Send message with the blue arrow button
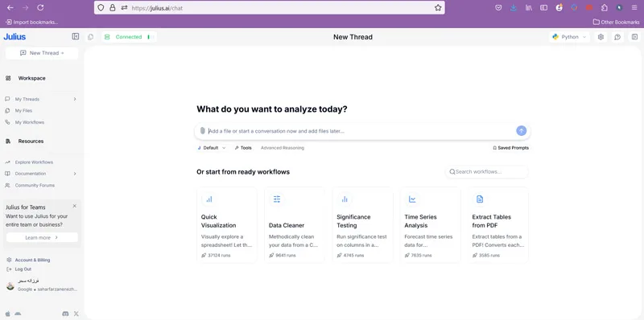This screenshot has width=644, height=320. (521, 131)
